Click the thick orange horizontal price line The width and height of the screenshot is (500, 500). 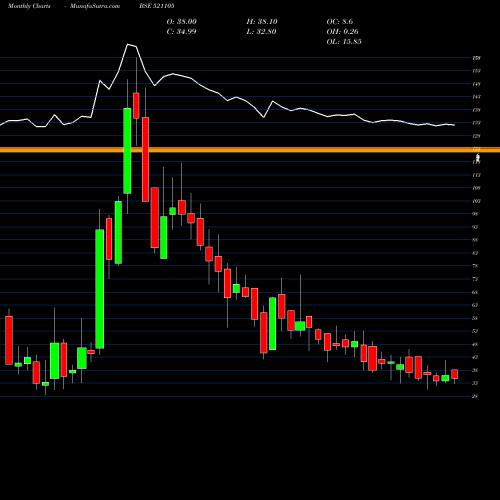[250, 150]
